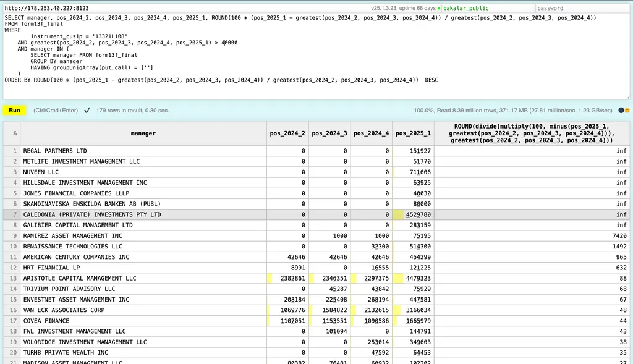Viewport: 633px width, 364px height.
Task: Click the 4529780 value for Caledonia
Action: tap(418, 214)
